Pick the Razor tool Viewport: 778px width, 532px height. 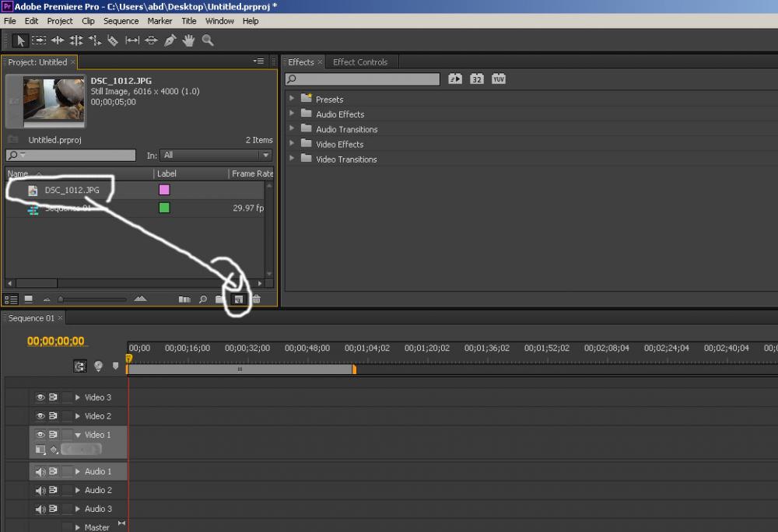point(113,40)
